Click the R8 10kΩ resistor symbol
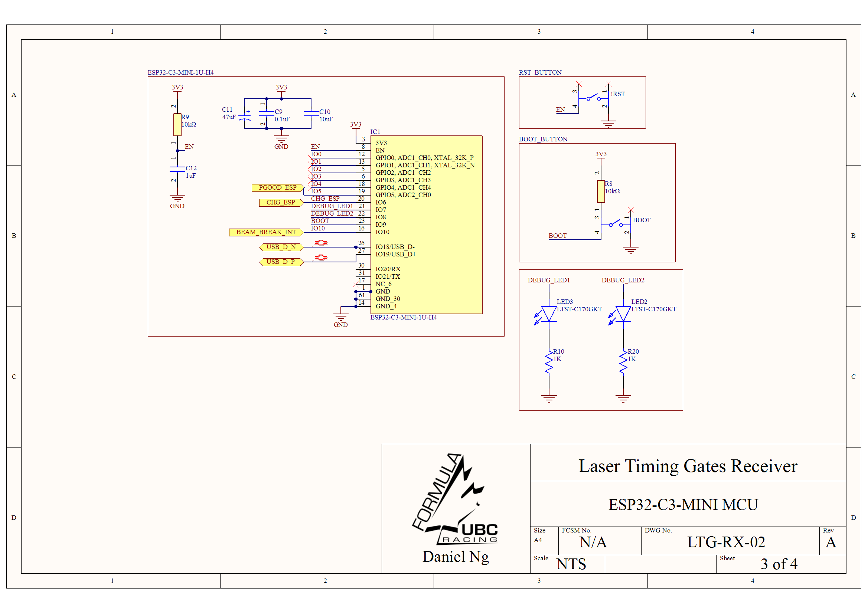 click(601, 191)
